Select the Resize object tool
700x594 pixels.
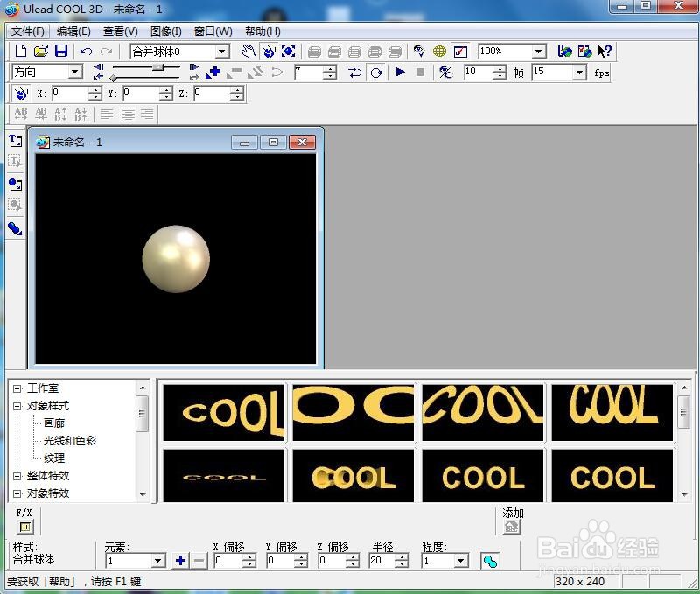point(289,52)
